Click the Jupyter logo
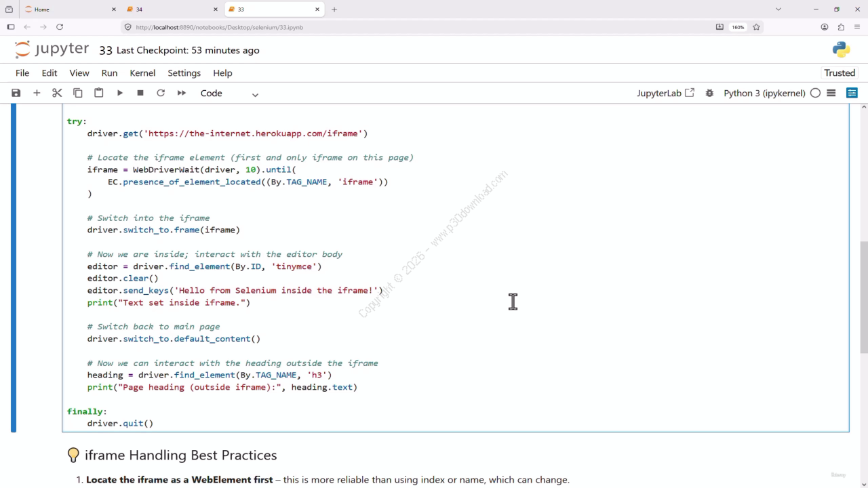Screen dimensions: 868x488 (x=52, y=49)
